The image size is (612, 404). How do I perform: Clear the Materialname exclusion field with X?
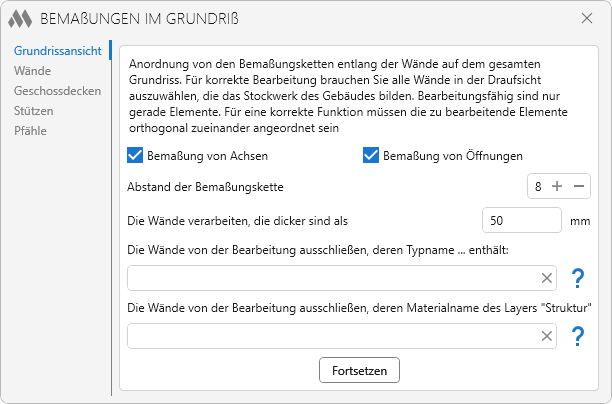tap(547, 336)
